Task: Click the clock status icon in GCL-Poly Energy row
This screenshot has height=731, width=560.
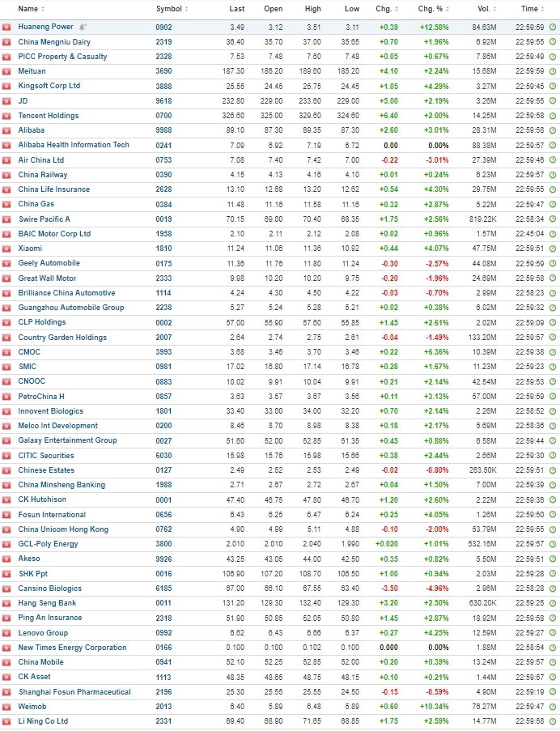Action: point(553,544)
